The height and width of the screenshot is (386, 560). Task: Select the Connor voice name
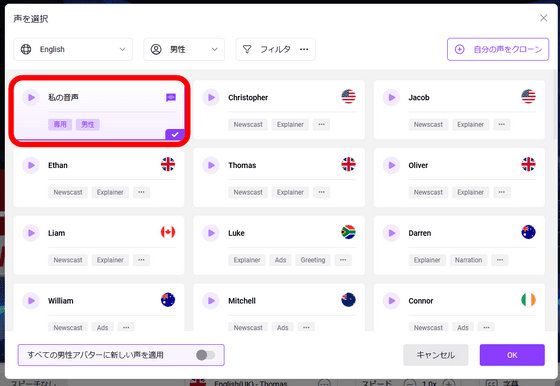pos(421,301)
